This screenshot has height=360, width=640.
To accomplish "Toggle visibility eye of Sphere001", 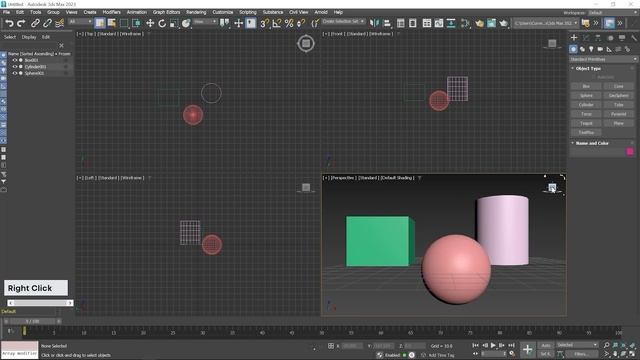I will tap(15, 73).
